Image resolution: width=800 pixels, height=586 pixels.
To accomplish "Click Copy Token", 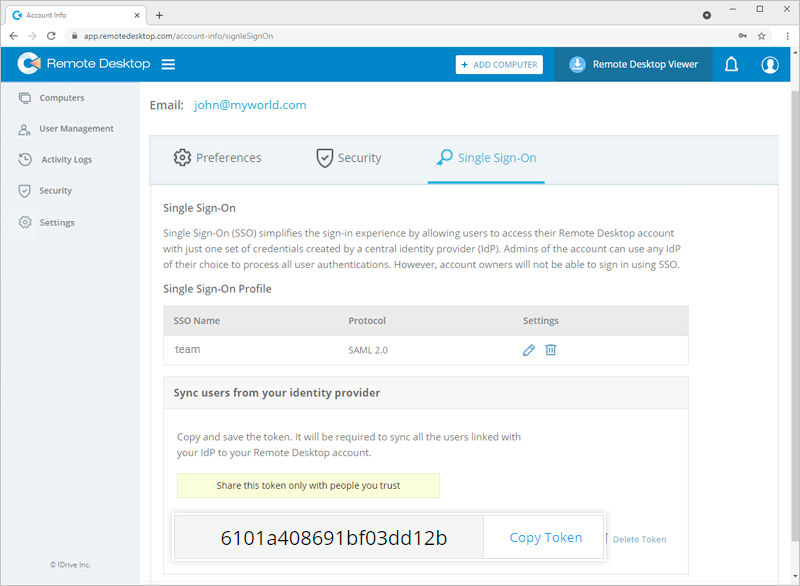I will pos(545,538).
